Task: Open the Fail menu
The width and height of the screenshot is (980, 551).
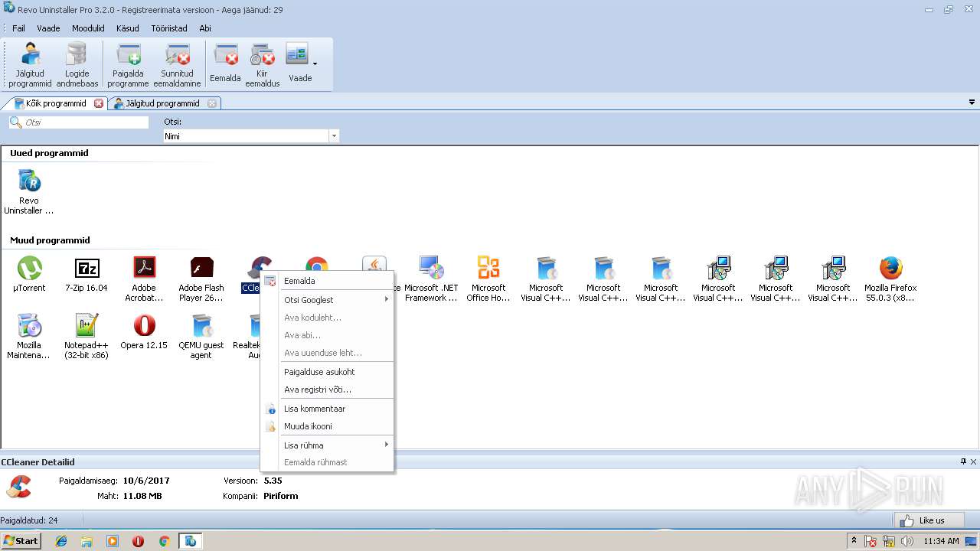Action: click(18, 28)
